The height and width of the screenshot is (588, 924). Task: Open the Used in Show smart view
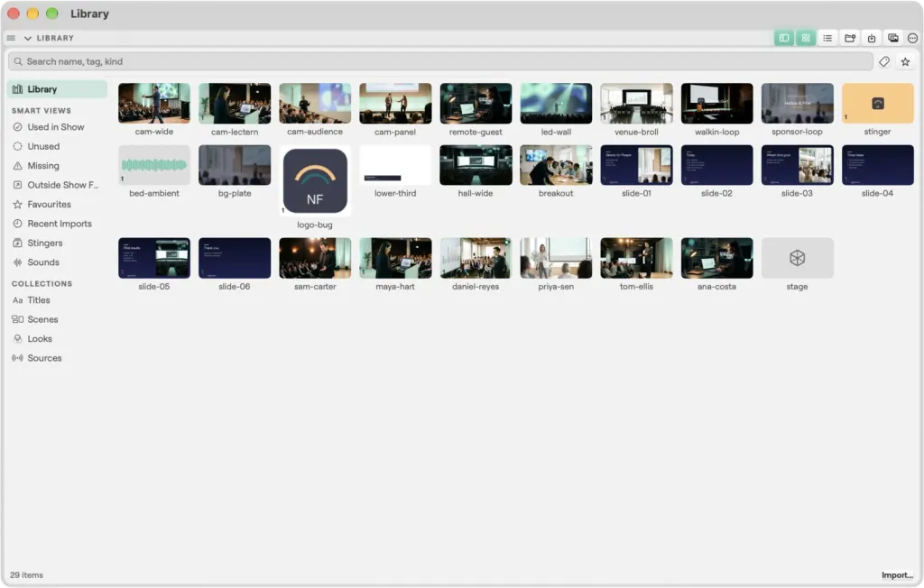(57, 126)
